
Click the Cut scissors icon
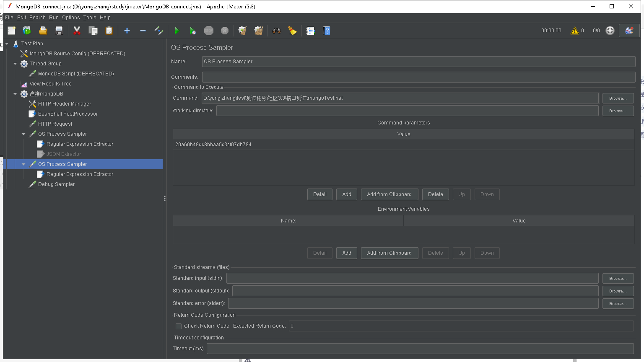[77, 31]
